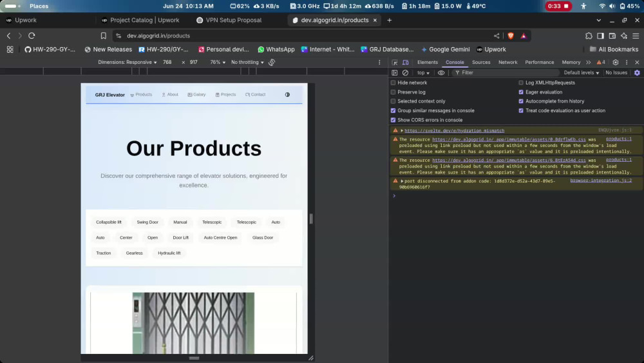The height and width of the screenshot is (363, 644).
Task: Click the console Filter input field
Action: tap(507, 73)
